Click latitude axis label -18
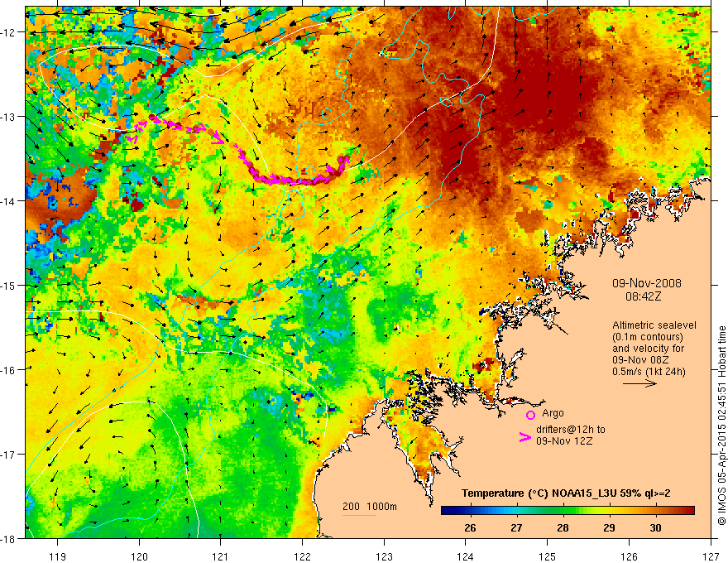The height and width of the screenshot is (563, 728). 9,539
